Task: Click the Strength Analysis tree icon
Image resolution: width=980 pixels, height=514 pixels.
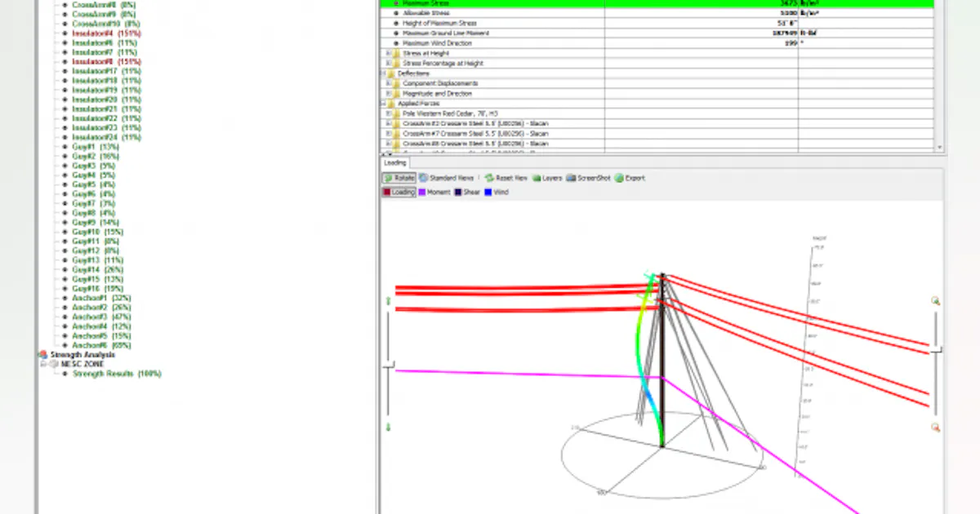Action: pos(43,355)
